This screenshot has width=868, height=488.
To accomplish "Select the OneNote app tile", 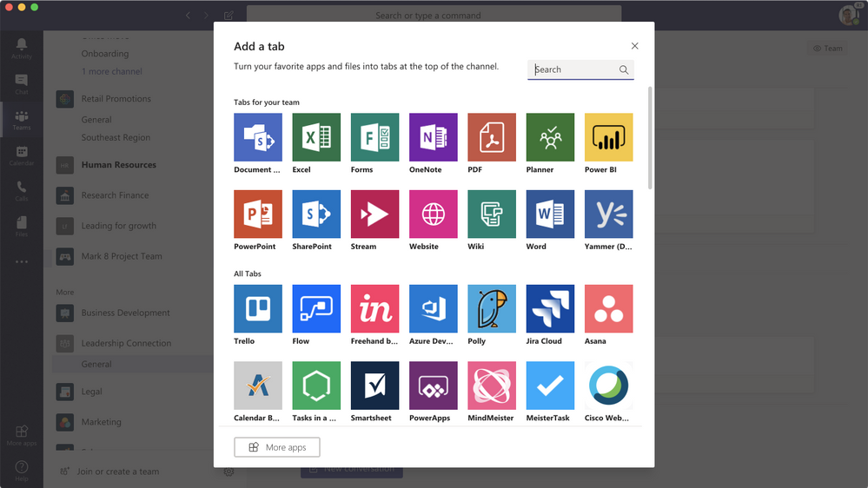I will (434, 137).
